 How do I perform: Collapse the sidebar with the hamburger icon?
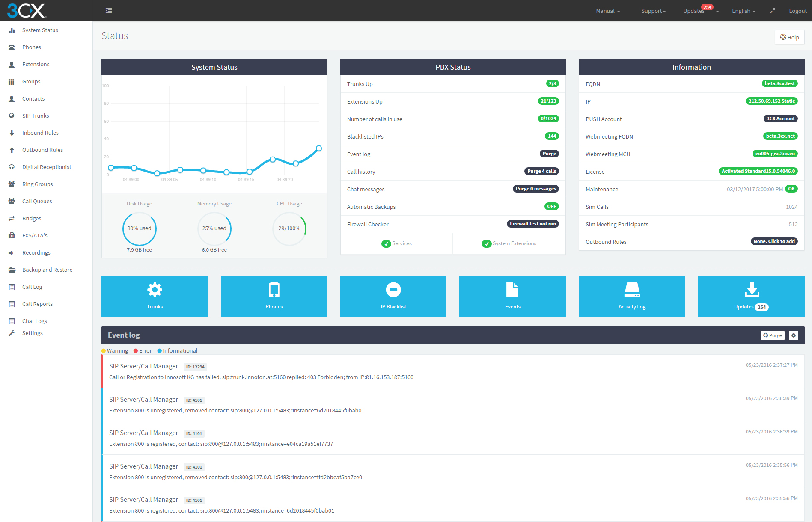(109, 10)
